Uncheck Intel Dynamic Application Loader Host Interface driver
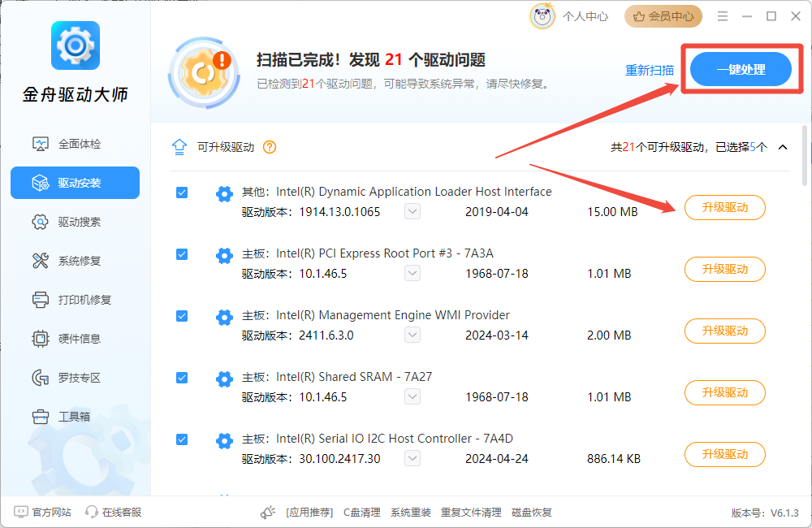This screenshot has width=812, height=528. tap(182, 193)
